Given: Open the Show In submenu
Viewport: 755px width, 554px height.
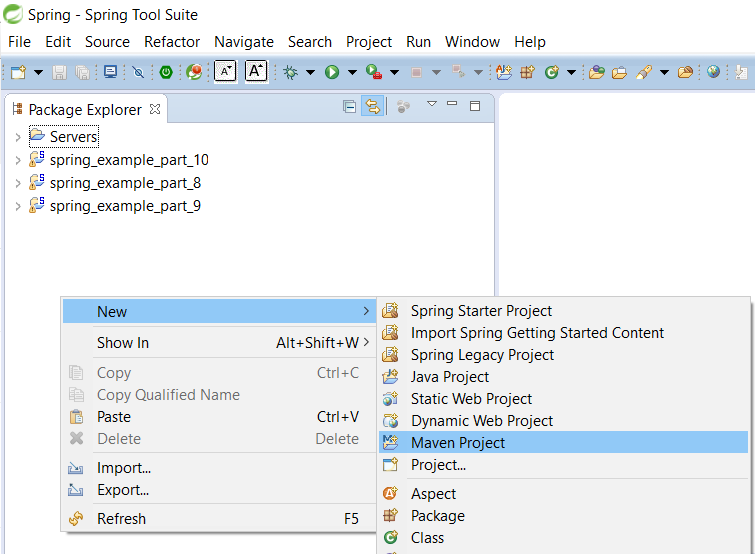Looking at the screenshot, I should click(219, 343).
